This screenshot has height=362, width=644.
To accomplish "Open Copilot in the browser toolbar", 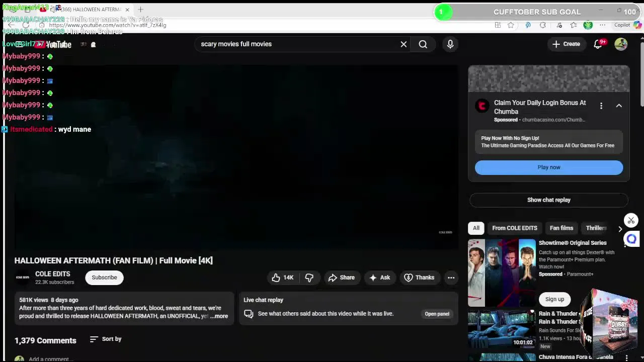I will point(627,25).
